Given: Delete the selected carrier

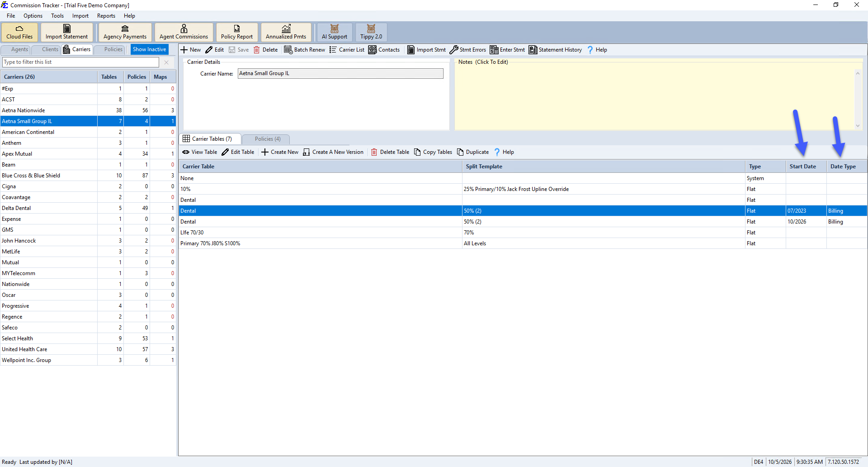Looking at the screenshot, I should 266,50.
